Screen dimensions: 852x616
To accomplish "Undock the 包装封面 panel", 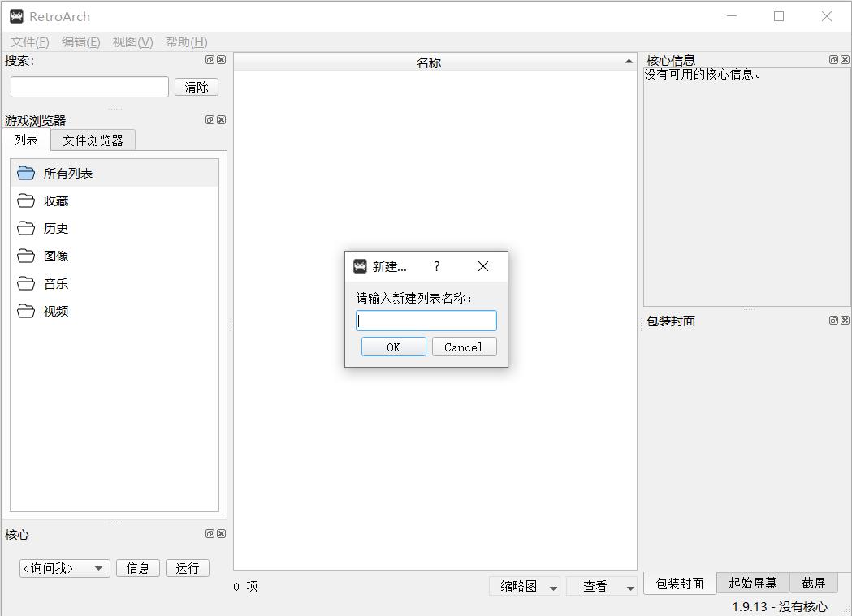I will click(x=833, y=321).
